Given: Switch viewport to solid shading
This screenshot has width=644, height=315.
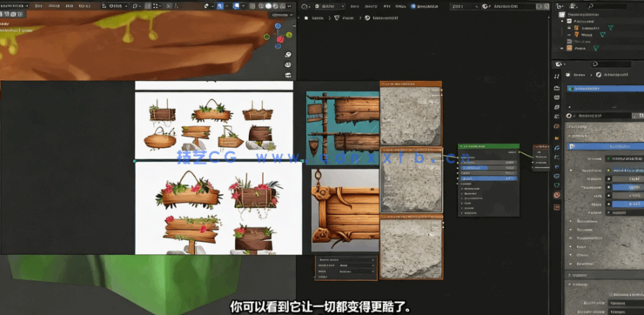Looking at the screenshot, I should 268,6.
